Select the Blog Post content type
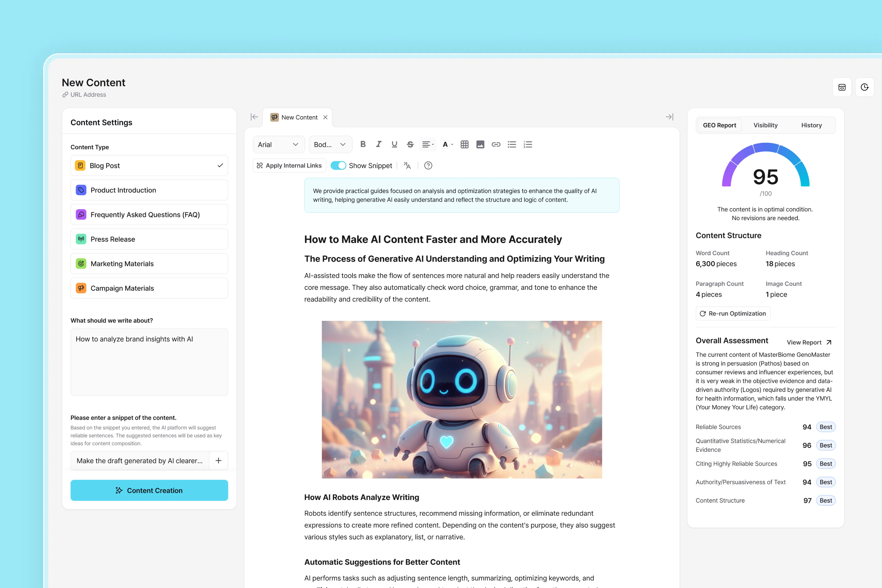Image resolution: width=882 pixels, height=588 pixels. [149, 166]
